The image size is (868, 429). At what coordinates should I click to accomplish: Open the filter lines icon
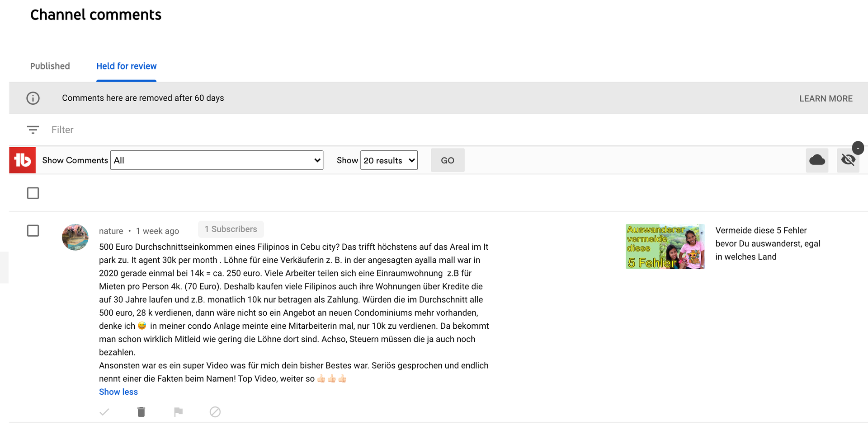click(x=33, y=130)
